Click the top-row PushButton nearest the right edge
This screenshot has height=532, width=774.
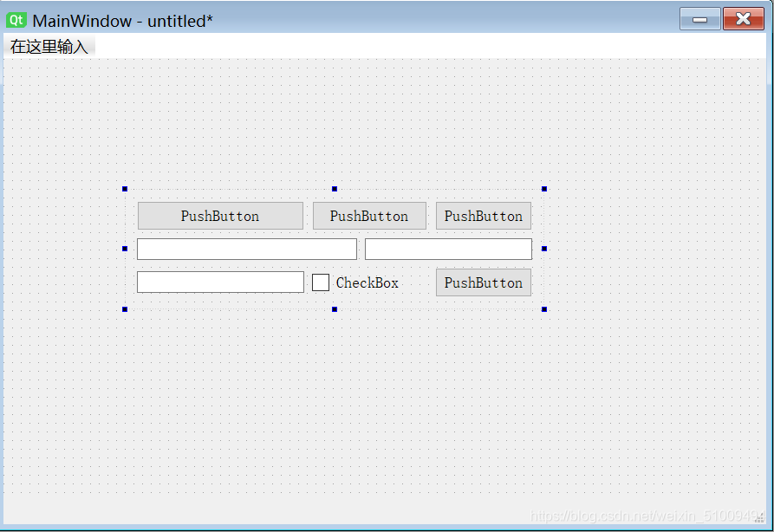(484, 216)
